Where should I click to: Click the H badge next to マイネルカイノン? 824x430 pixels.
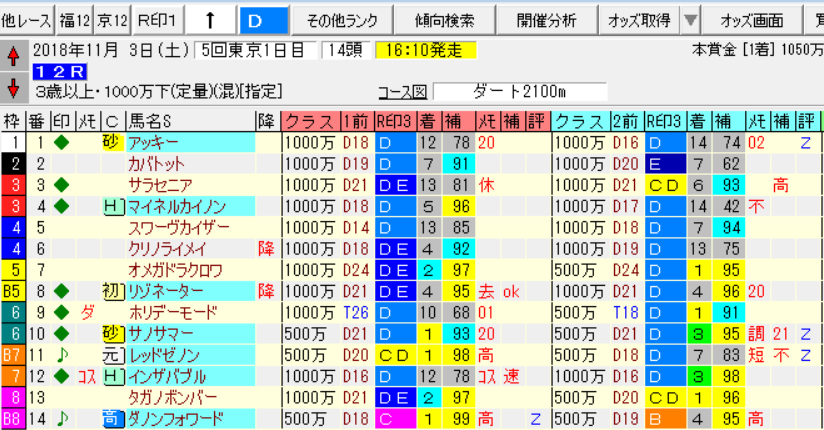tap(113, 206)
